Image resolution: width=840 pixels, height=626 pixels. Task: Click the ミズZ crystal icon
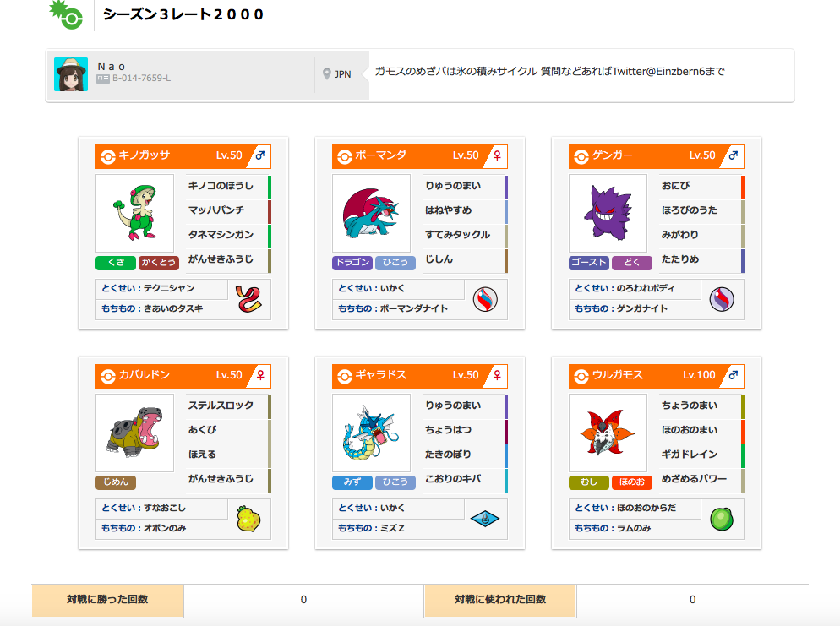[485, 519]
